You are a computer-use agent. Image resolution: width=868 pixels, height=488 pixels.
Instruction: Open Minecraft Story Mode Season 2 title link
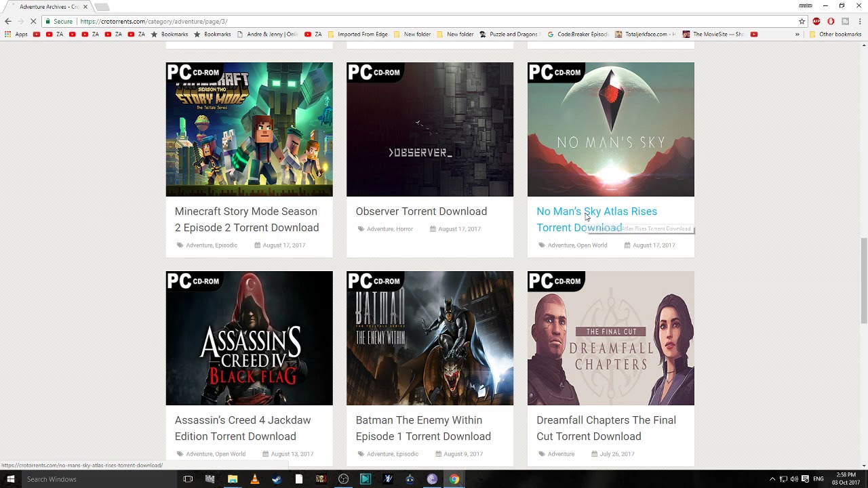click(247, 220)
